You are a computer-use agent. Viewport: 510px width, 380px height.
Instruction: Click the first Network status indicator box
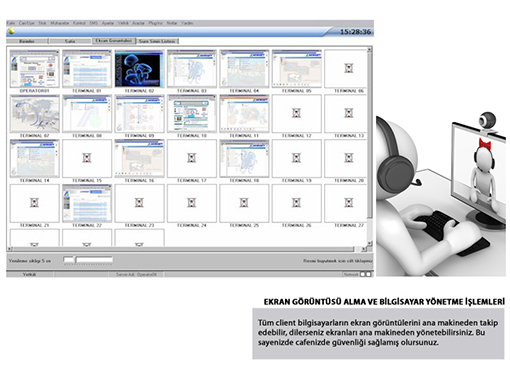[x=363, y=274]
